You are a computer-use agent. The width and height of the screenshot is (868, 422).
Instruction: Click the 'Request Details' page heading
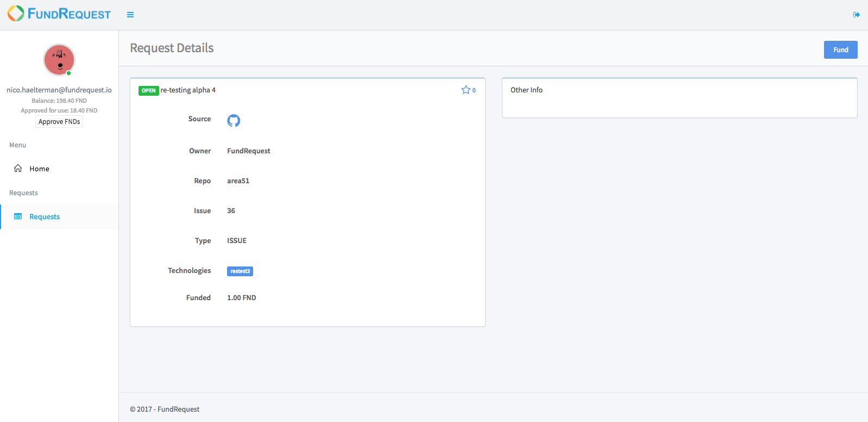(172, 48)
